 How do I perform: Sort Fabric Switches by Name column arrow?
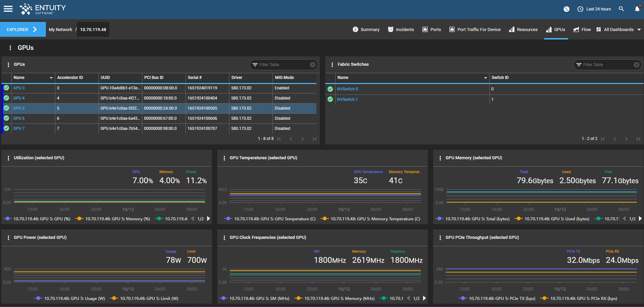point(486,78)
